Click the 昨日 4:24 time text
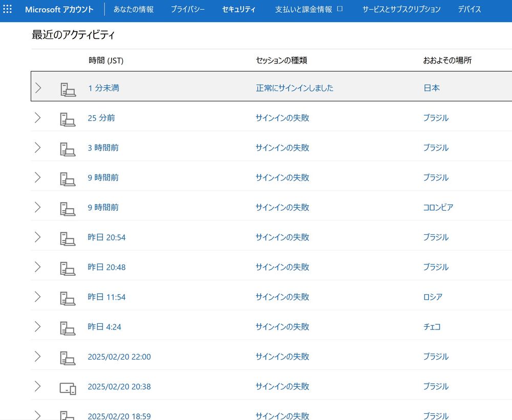This screenshot has height=420, width=512. tap(104, 327)
